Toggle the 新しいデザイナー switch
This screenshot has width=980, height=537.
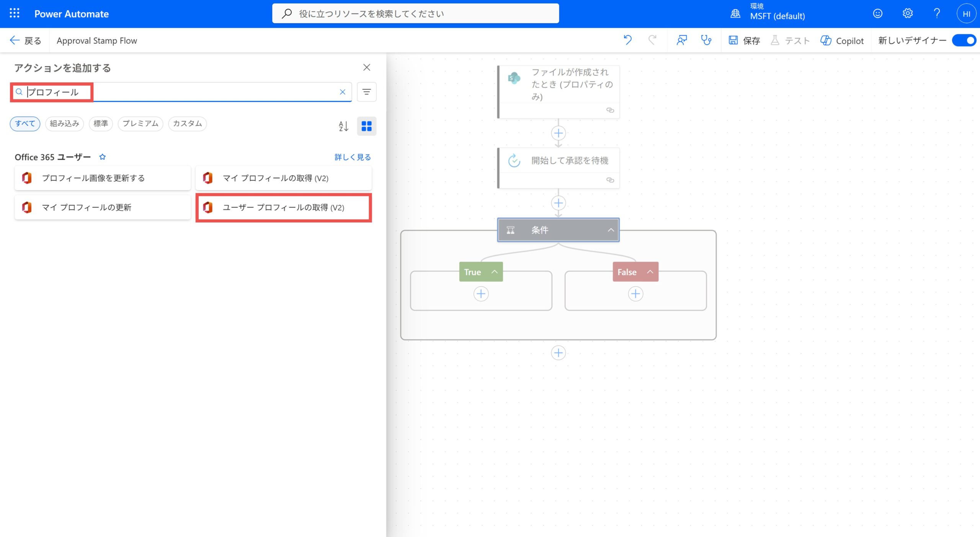(964, 40)
